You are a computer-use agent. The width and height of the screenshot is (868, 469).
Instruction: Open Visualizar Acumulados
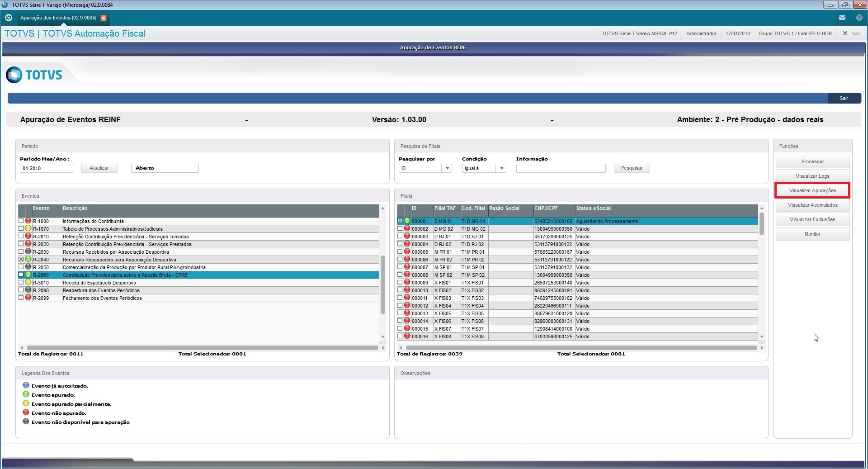pyautogui.click(x=812, y=205)
